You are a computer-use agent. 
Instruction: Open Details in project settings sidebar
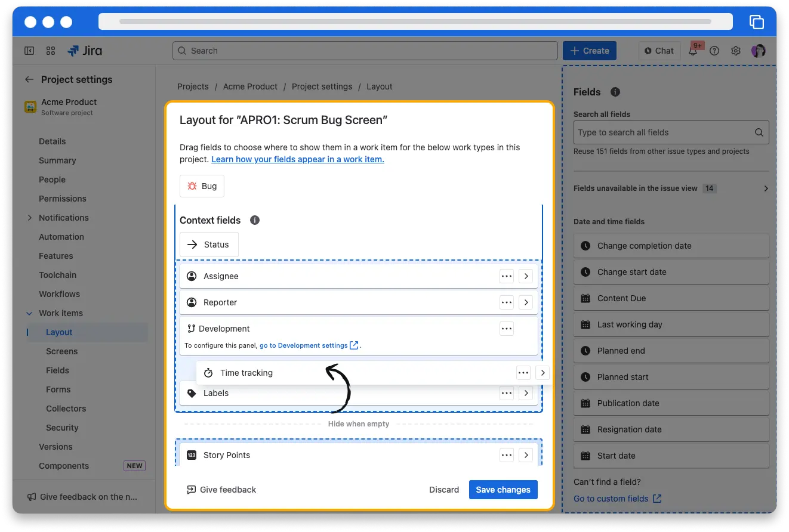click(53, 141)
